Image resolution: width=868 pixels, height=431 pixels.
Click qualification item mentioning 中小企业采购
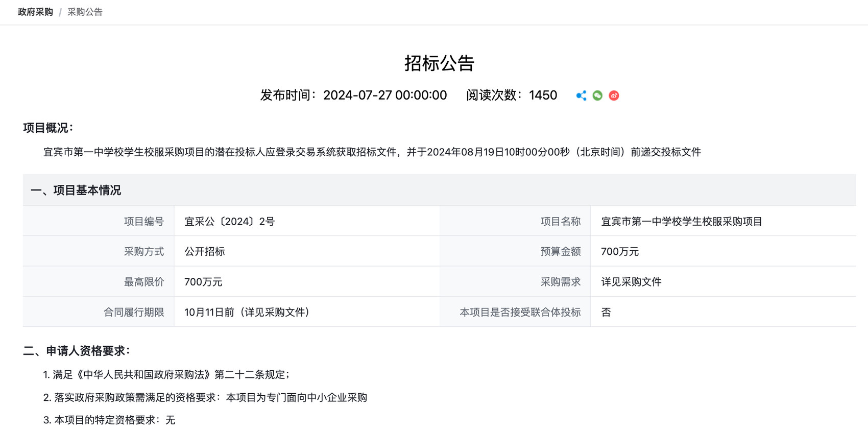[x=205, y=397]
